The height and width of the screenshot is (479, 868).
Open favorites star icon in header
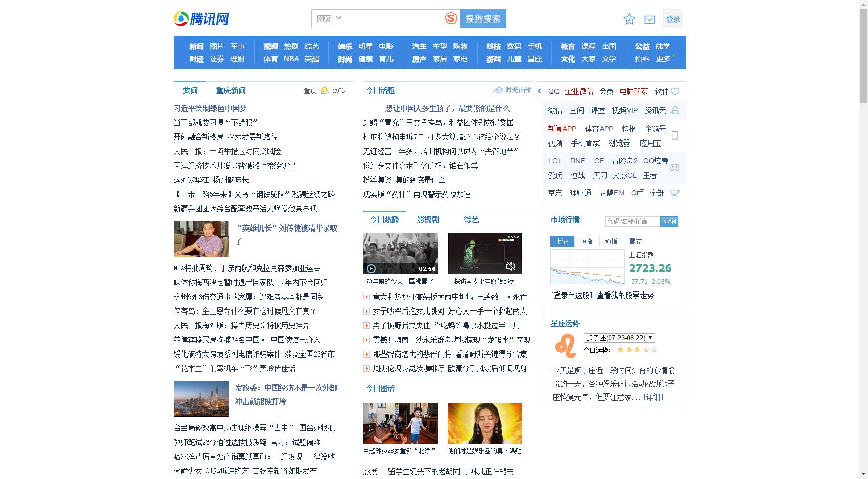(629, 19)
